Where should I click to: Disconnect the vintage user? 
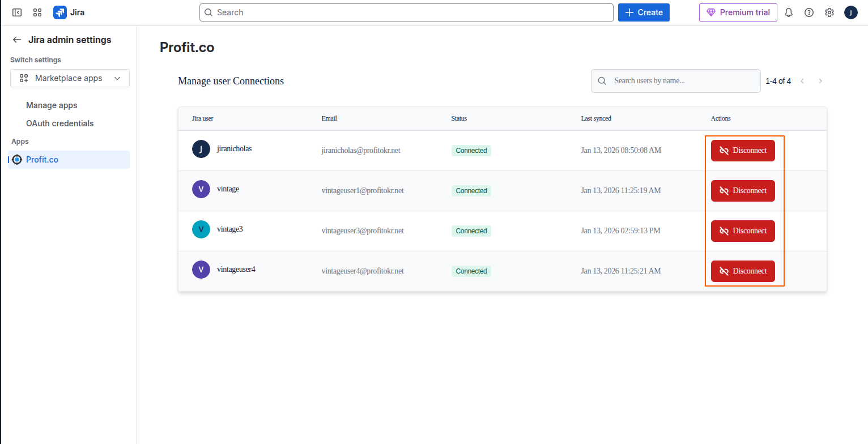click(743, 191)
